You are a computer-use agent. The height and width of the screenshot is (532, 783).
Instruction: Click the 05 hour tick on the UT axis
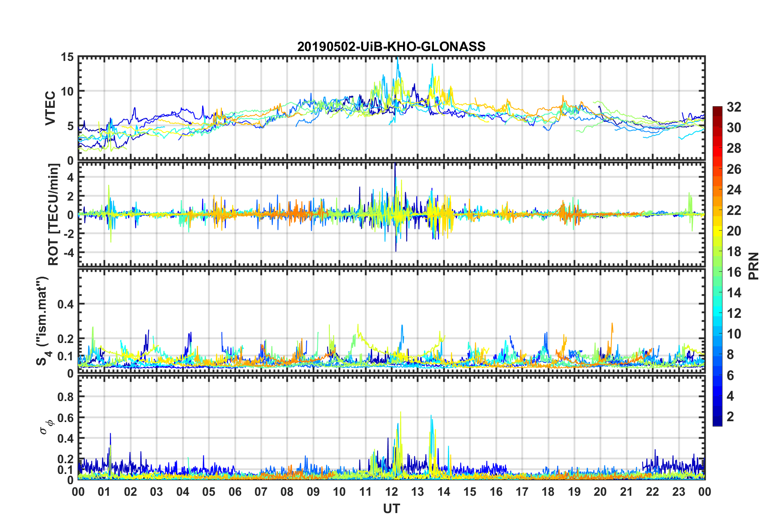point(209,492)
